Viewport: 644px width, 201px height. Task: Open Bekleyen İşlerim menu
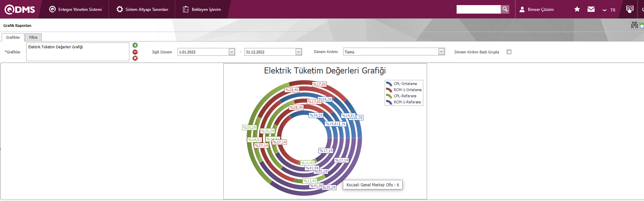[202, 10]
